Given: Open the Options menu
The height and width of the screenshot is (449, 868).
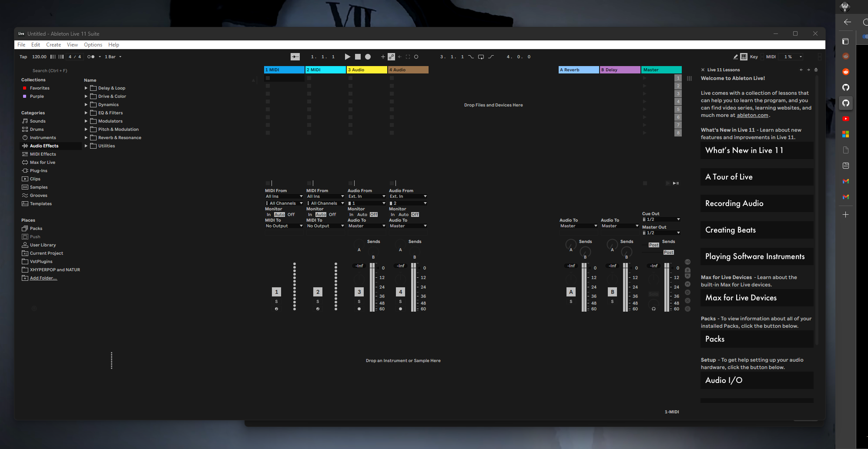Looking at the screenshot, I should 93,44.
